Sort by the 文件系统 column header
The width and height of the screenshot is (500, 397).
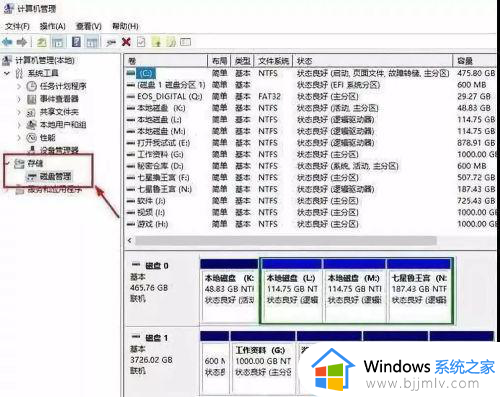coord(273,61)
